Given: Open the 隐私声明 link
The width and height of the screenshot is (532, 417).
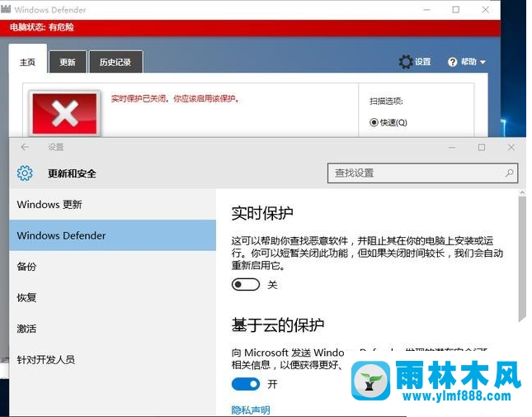Looking at the screenshot, I should point(251,410).
